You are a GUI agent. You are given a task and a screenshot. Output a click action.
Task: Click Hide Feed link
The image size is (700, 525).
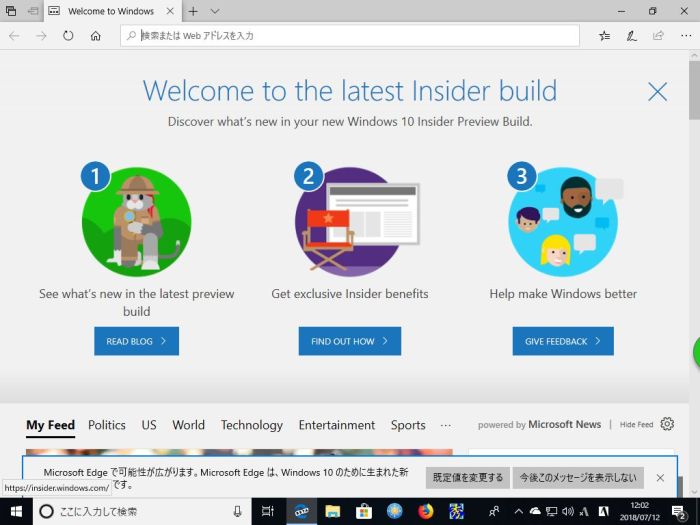[x=636, y=425]
